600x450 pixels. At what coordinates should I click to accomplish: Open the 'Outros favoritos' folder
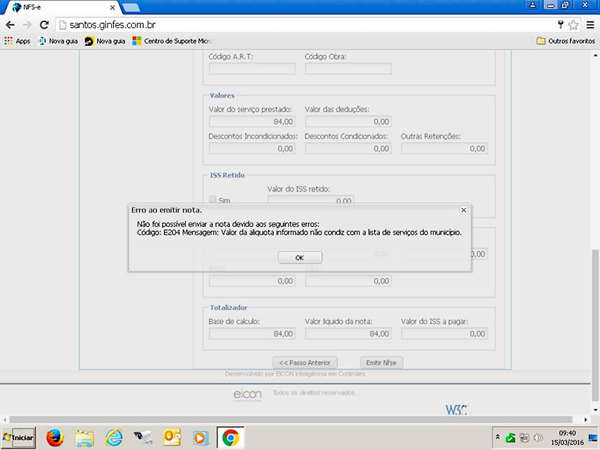[566, 41]
